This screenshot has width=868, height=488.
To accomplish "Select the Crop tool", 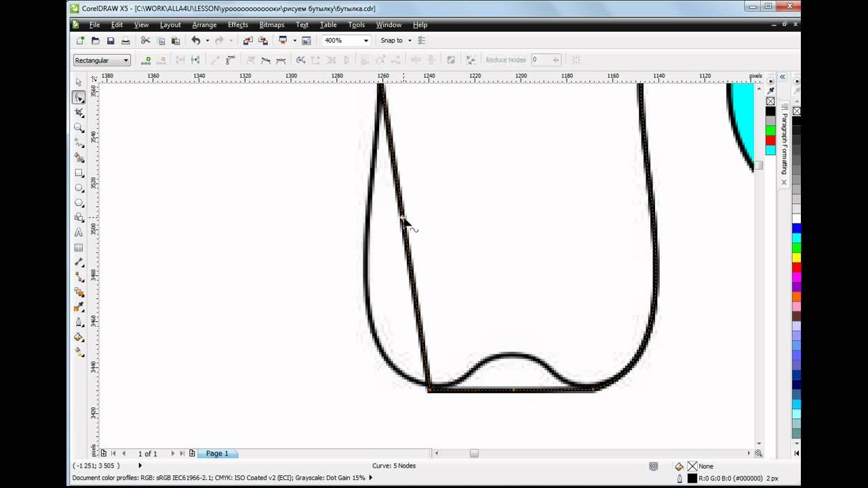I will coord(79,113).
